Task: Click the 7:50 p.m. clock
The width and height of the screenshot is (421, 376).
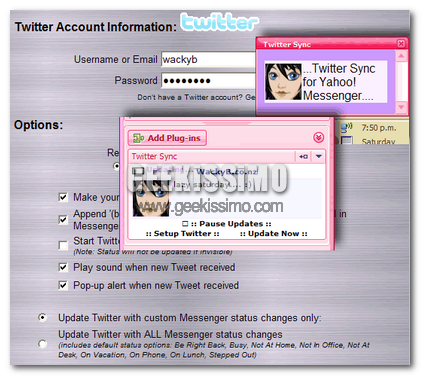Action: (379, 128)
